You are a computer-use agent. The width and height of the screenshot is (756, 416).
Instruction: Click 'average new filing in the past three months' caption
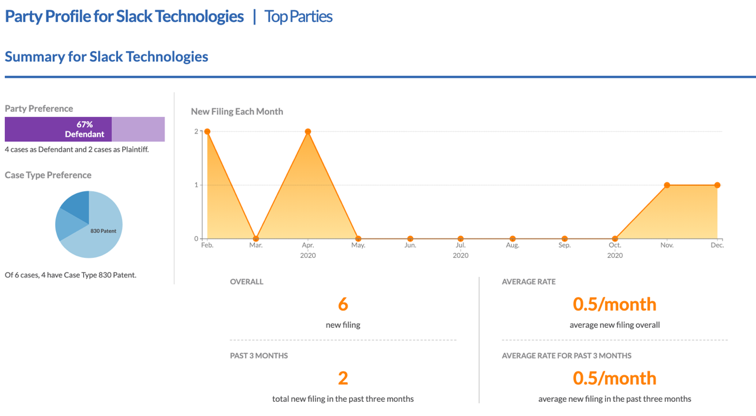[615, 399]
